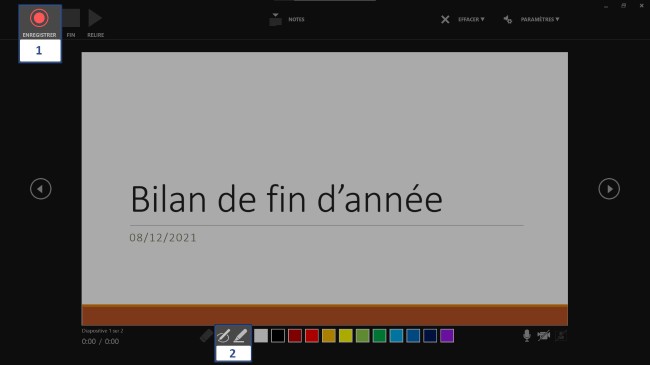Select the highlighter tool
Image resolution: width=650 pixels, height=365 pixels.
click(x=240, y=336)
